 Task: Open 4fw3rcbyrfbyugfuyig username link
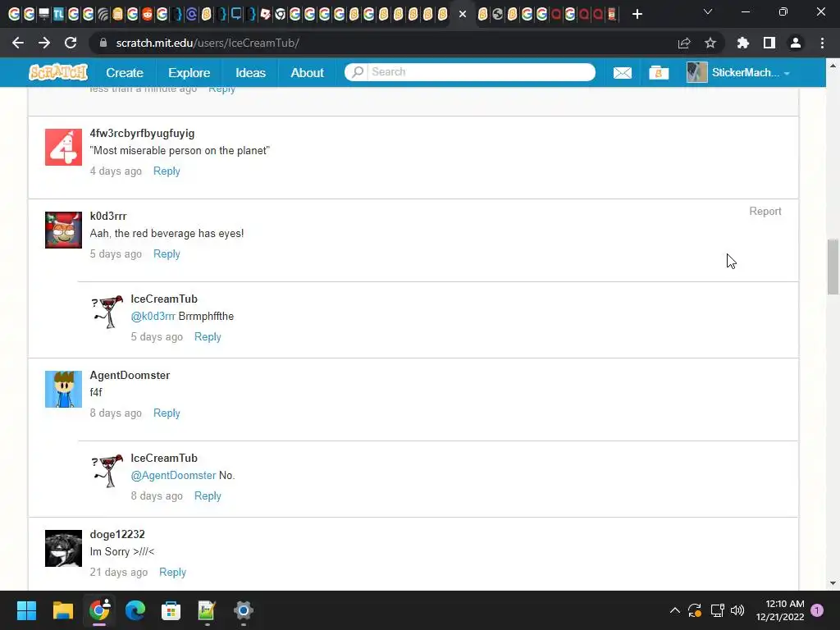click(142, 134)
